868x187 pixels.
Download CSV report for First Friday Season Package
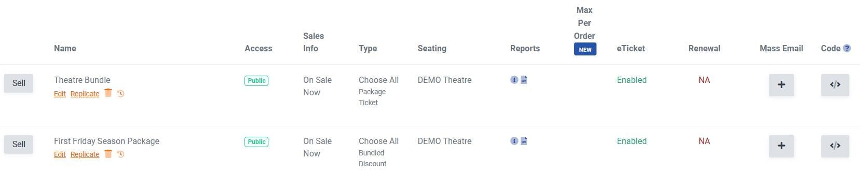click(524, 141)
